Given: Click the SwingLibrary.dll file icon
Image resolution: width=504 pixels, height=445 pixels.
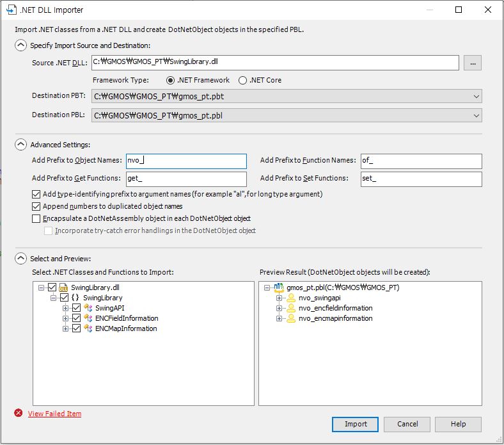Looking at the screenshot, I should (64, 287).
